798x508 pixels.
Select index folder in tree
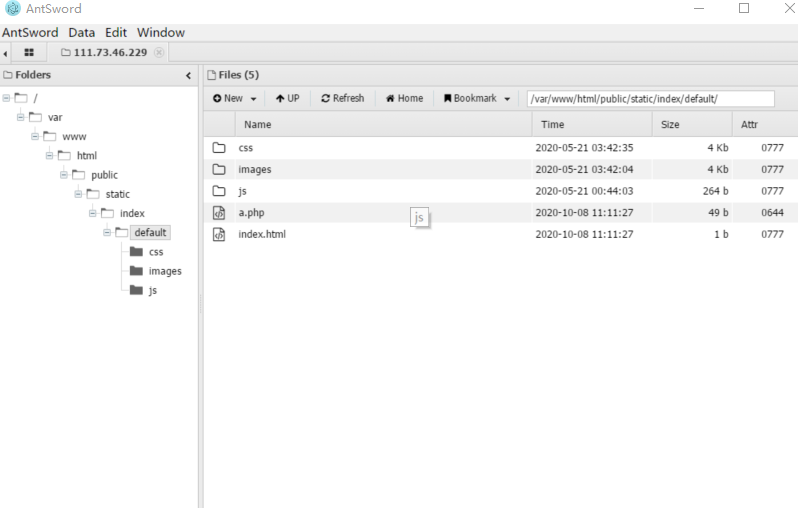click(132, 213)
